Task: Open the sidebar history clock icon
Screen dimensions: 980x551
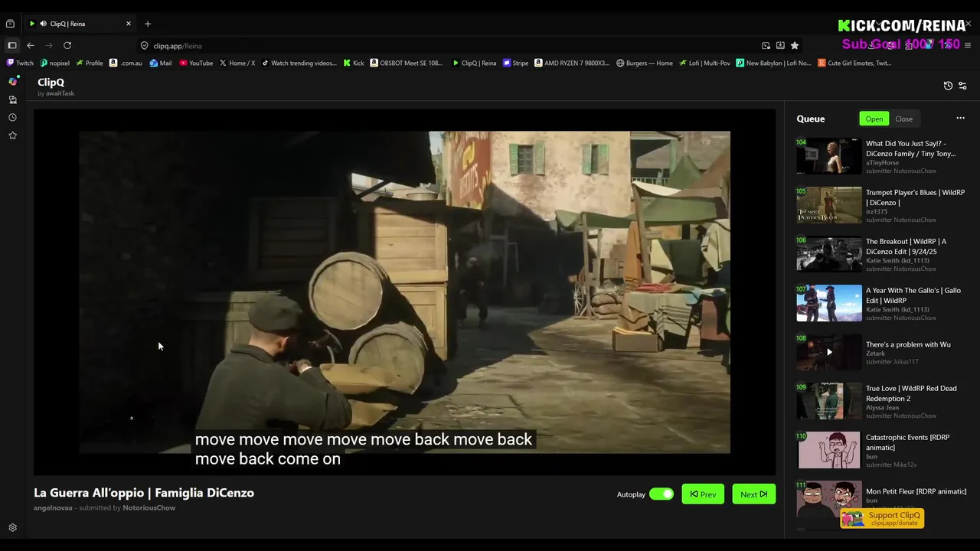Action: click(x=12, y=118)
